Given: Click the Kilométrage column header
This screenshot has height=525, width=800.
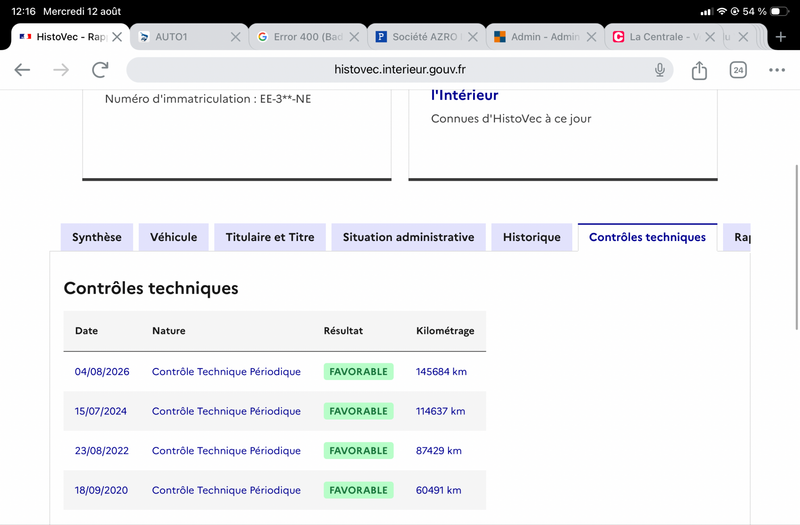Looking at the screenshot, I should [x=445, y=331].
